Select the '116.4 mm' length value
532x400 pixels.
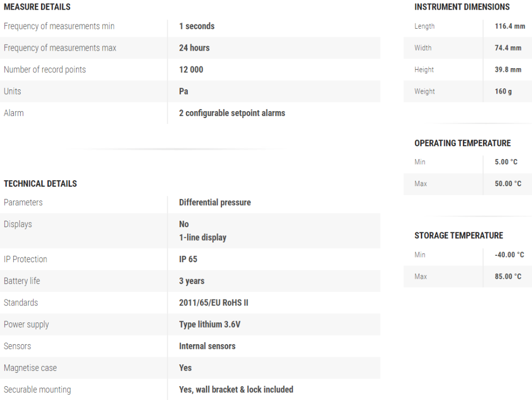(x=510, y=26)
